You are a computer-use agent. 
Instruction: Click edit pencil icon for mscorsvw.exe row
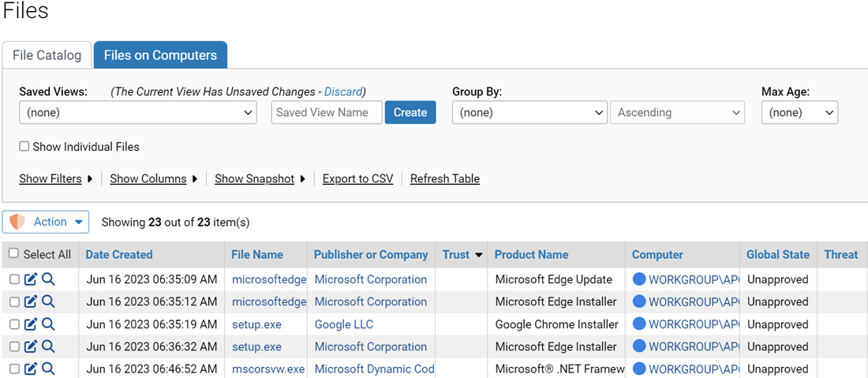(x=31, y=369)
